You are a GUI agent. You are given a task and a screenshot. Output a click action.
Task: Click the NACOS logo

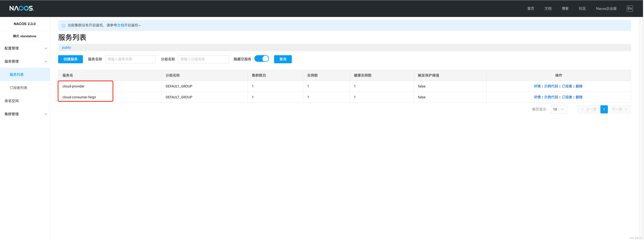pyautogui.click(x=21, y=8)
